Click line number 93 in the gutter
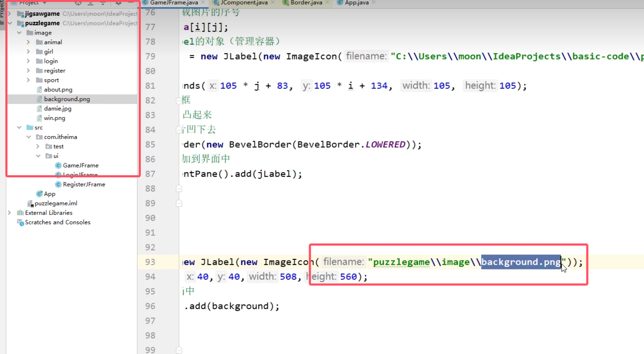 pos(150,262)
